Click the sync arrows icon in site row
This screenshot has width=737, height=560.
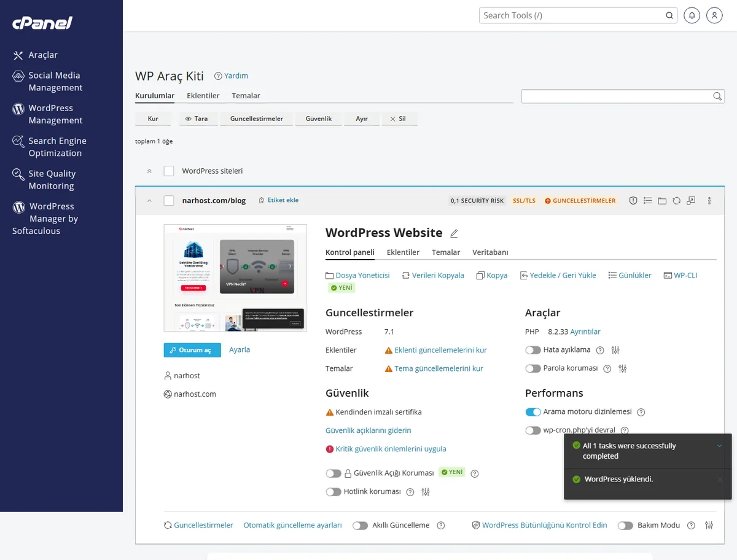[x=676, y=201]
